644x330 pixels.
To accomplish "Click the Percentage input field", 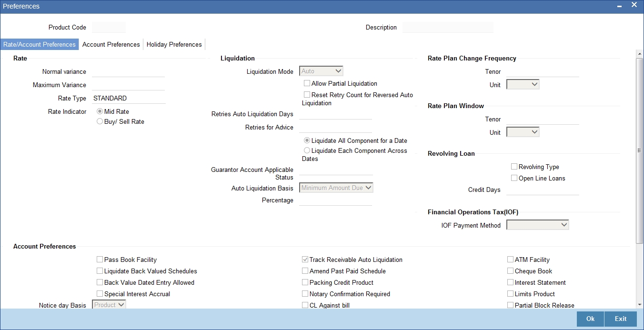I will point(335,200).
